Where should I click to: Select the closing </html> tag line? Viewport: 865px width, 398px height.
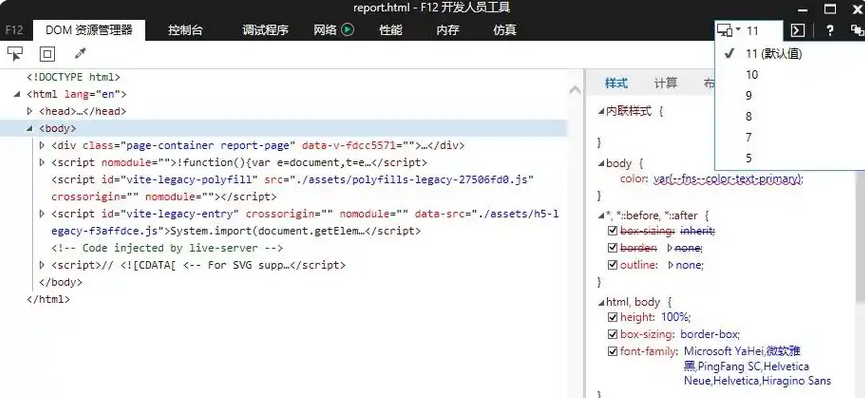tap(48, 299)
